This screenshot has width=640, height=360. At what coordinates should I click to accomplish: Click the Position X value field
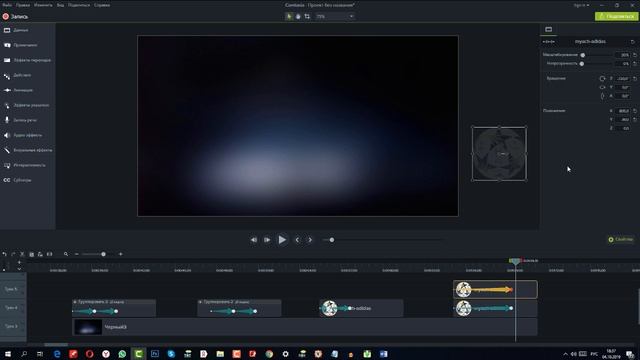(623, 111)
